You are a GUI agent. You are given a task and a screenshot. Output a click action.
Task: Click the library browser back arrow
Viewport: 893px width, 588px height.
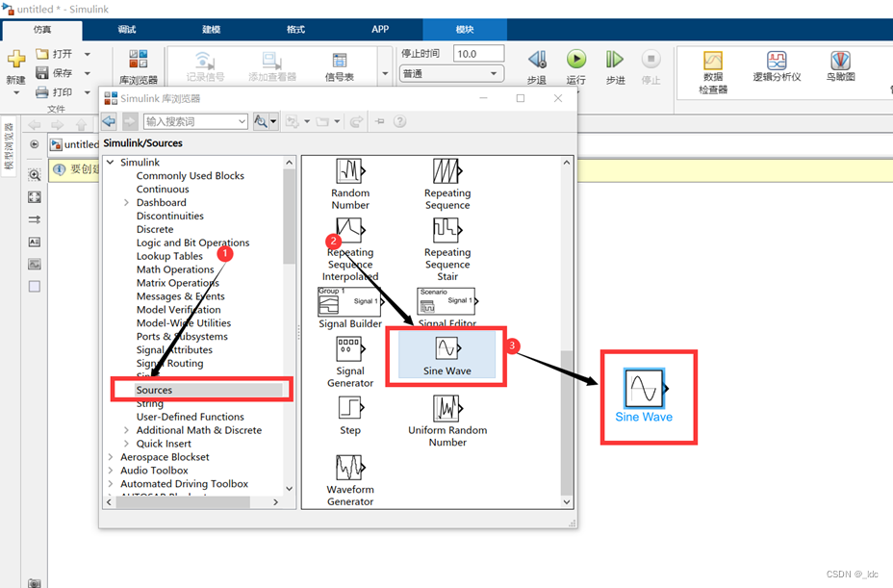(x=109, y=121)
